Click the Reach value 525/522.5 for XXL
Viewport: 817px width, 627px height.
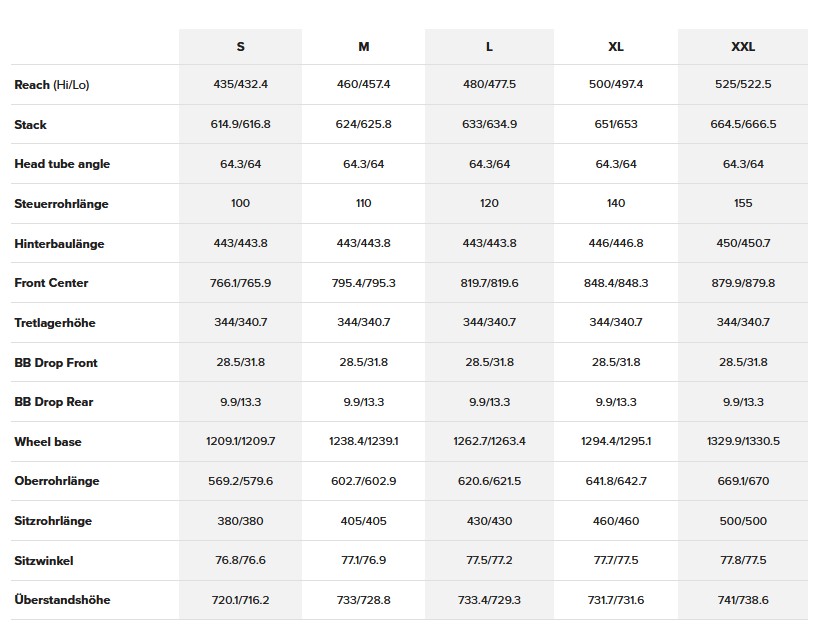coord(743,85)
